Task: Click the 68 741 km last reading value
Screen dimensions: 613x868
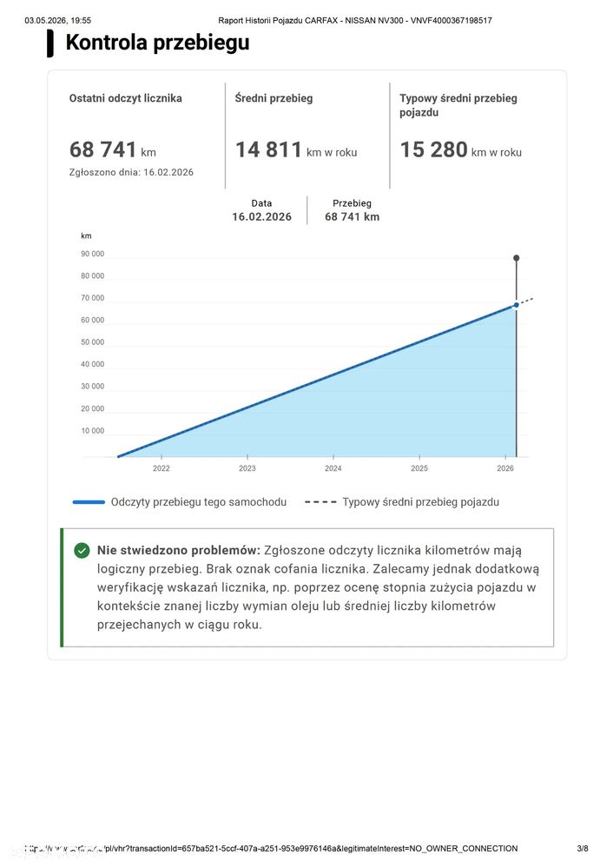Action: (112, 149)
